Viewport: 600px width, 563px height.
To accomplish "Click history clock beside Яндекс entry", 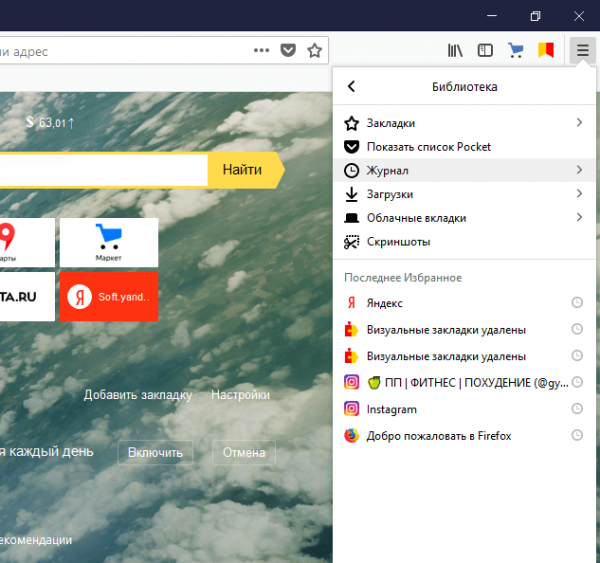I will pyautogui.click(x=577, y=302).
